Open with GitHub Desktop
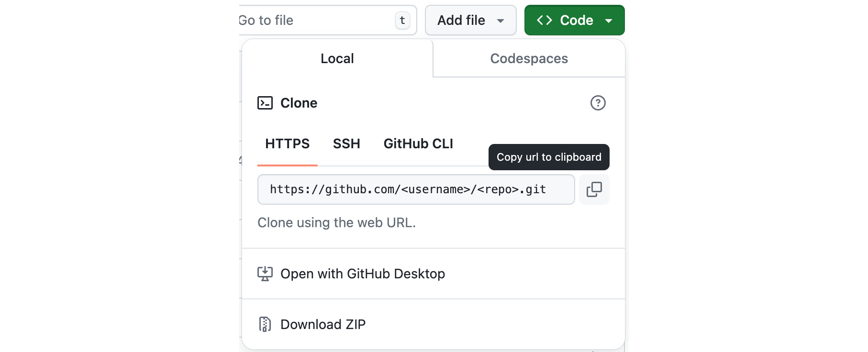This screenshot has width=868, height=352. click(x=362, y=274)
